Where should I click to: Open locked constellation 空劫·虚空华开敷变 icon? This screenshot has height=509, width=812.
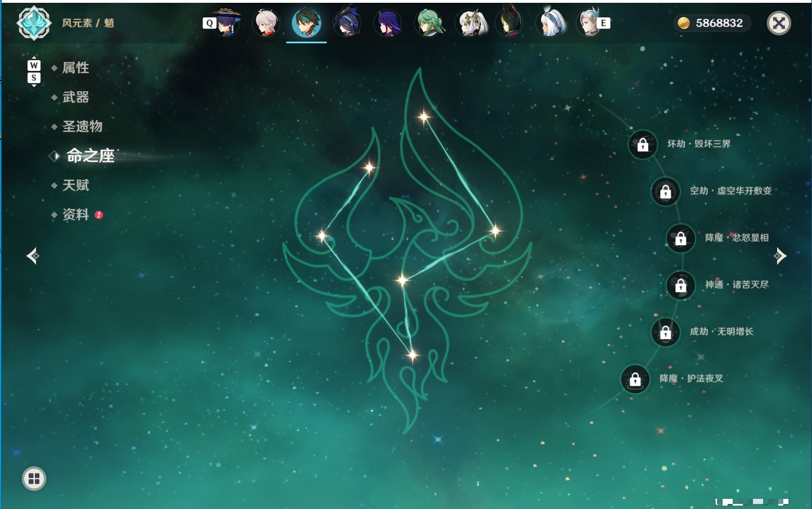(666, 191)
